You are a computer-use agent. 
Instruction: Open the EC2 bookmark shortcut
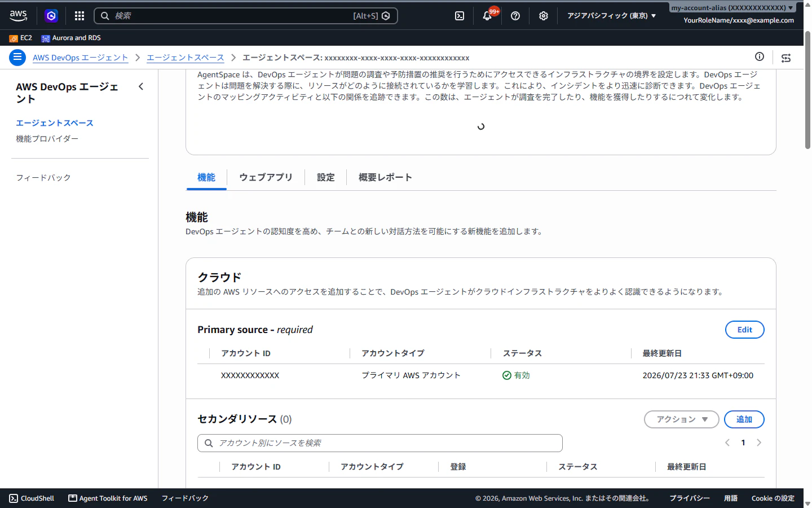(21, 38)
